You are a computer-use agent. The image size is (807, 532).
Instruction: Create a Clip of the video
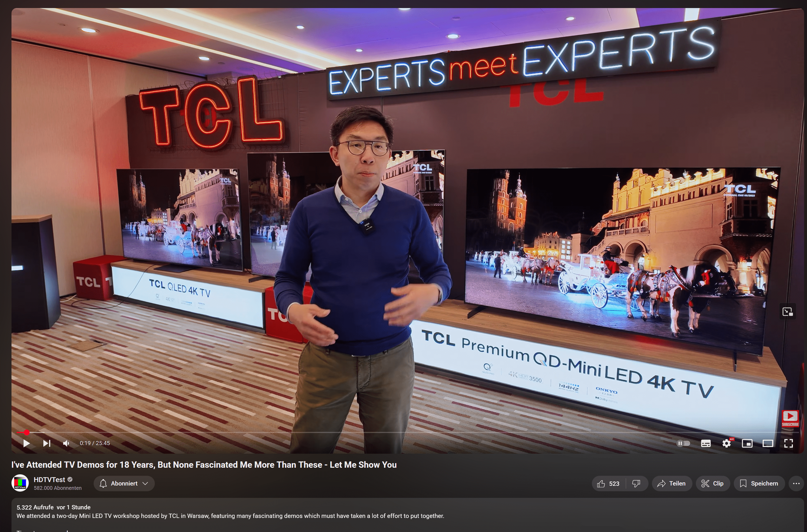(713, 484)
